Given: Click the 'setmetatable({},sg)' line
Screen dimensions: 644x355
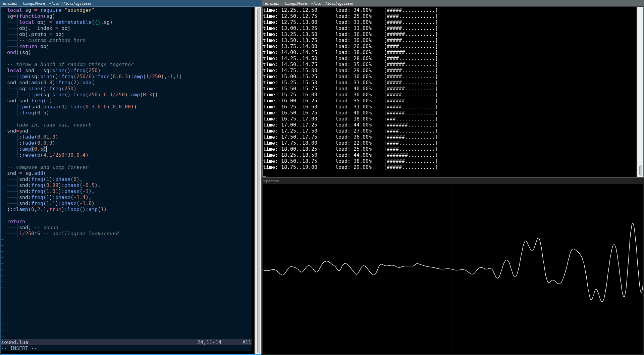Looking at the screenshot, I should 66,22.
